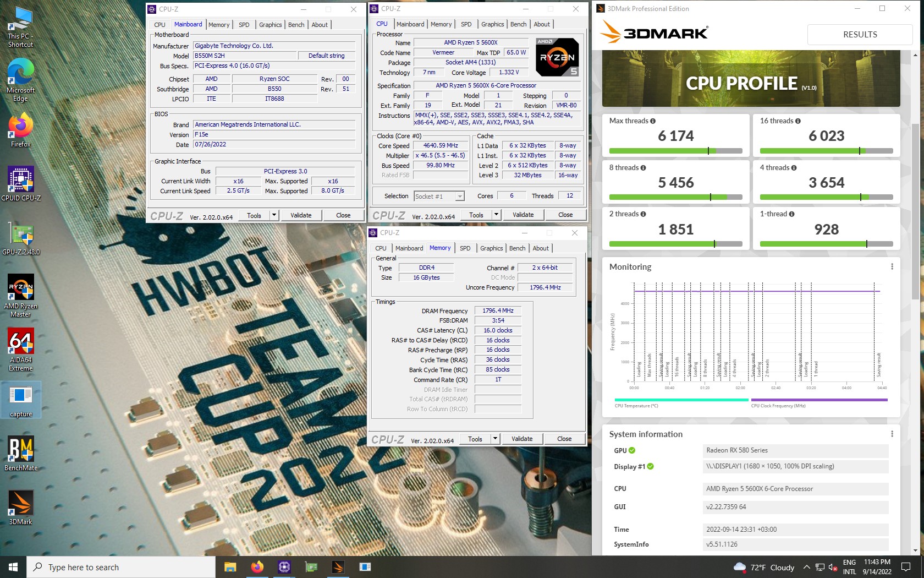Image resolution: width=924 pixels, height=578 pixels.
Task: Open RESULTS button in 3DMark
Action: coord(860,34)
